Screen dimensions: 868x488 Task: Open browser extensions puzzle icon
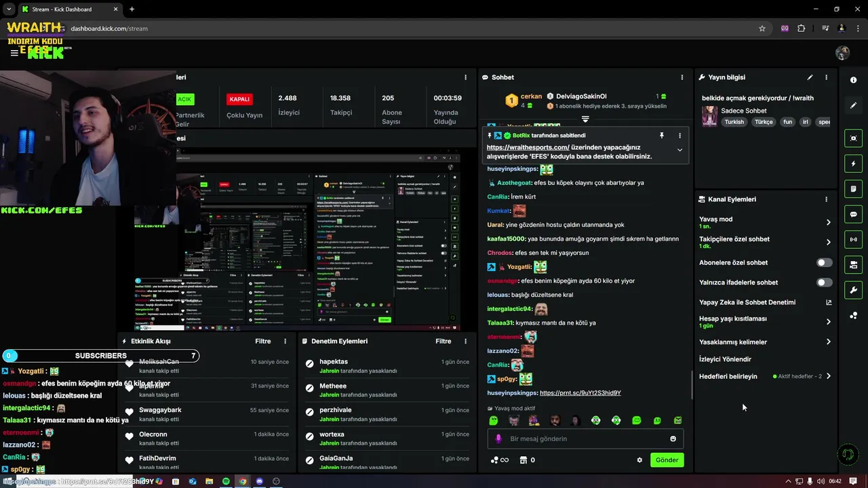pyautogui.click(x=802, y=28)
